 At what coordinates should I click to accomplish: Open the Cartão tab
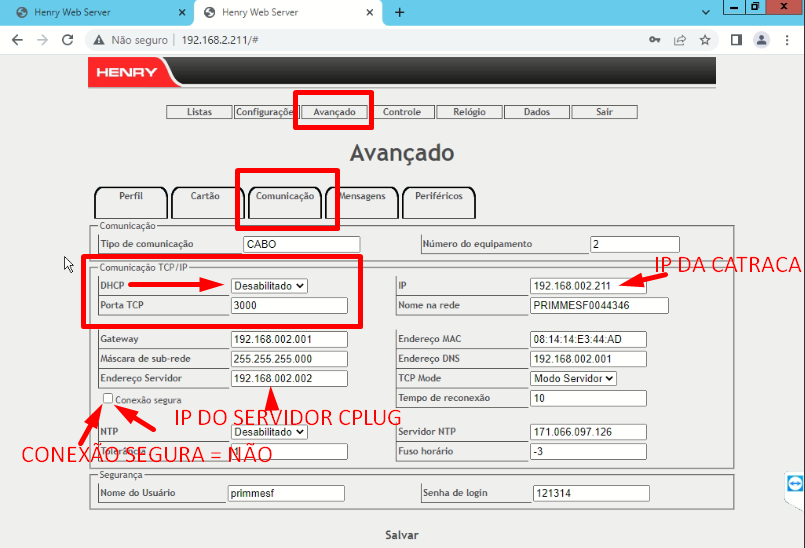click(205, 197)
